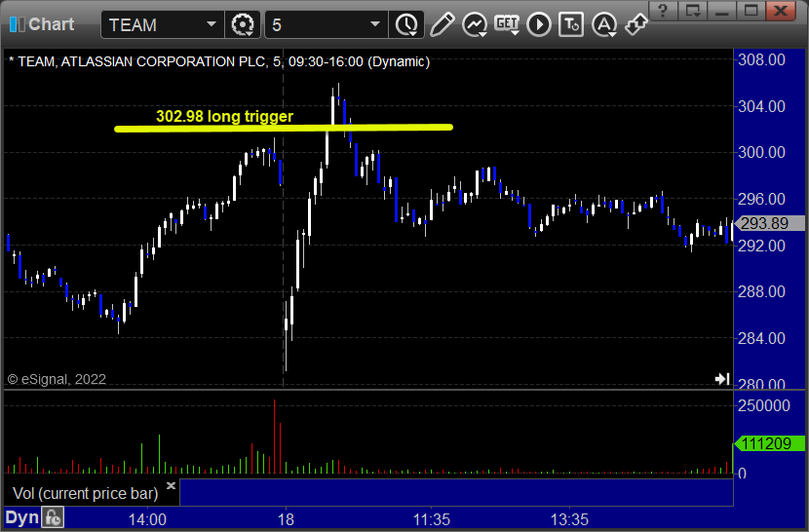Open the window options dropdown icon
This screenshot has height=532, width=809.
[x=693, y=11]
